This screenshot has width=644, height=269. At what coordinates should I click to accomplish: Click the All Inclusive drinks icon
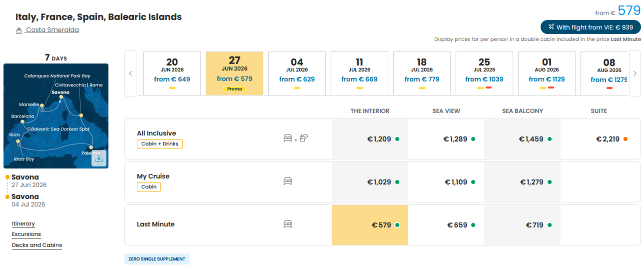click(304, 138)
